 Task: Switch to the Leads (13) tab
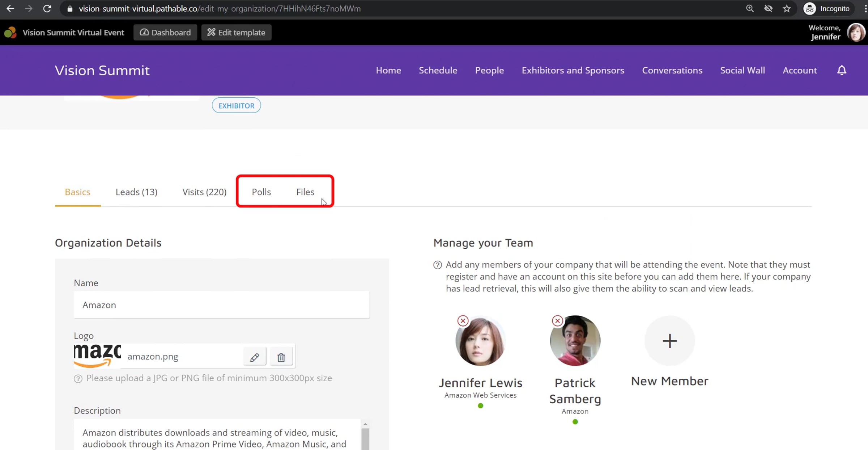tap(136, 192)
